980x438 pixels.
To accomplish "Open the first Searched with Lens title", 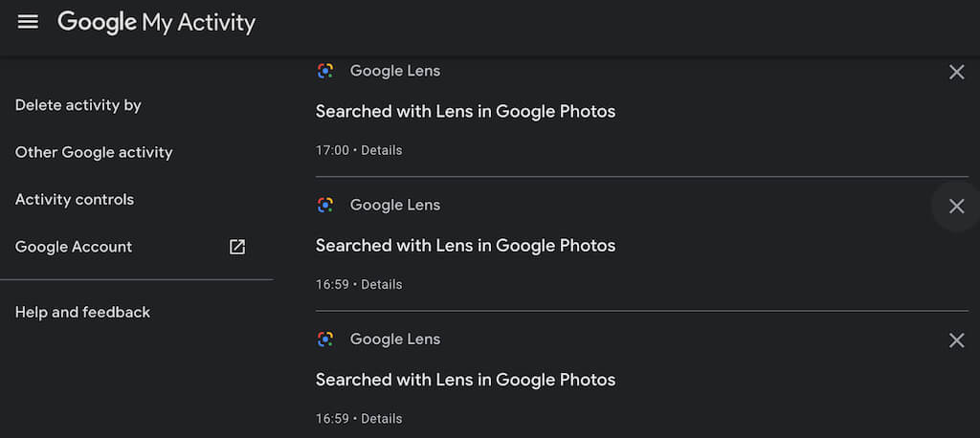I will click(465, 111).
